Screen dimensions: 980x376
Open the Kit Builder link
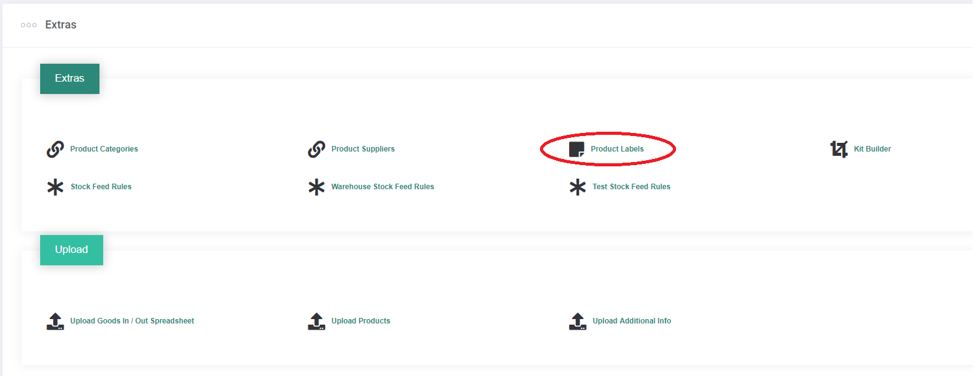click(872, 149)
